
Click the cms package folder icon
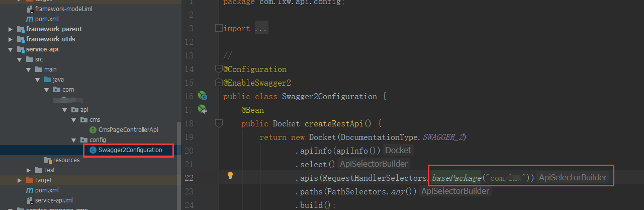[x=84, y=119]
